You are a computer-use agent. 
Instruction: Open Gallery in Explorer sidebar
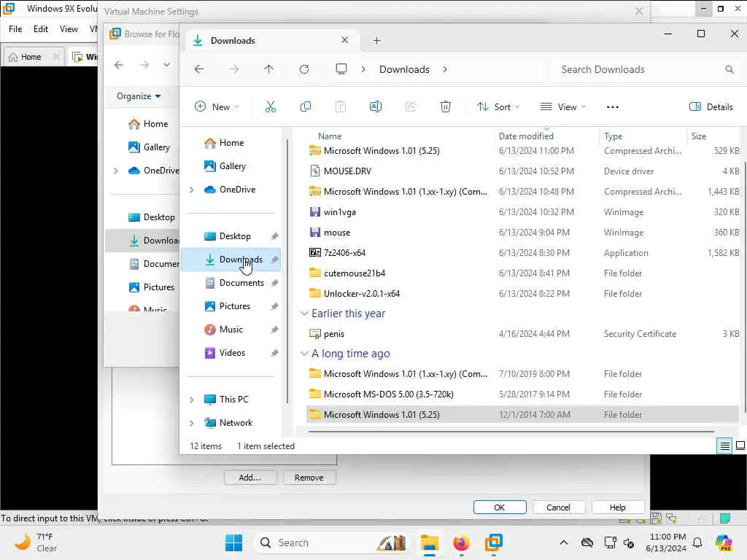[x=231, y=166]
